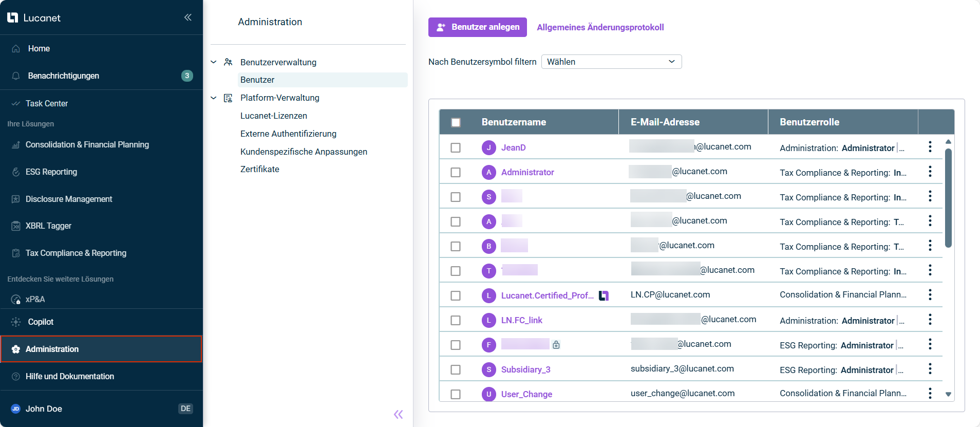The image size is (980, 427).
Task: Click the notification count badge 3
Action: [187, 76]
